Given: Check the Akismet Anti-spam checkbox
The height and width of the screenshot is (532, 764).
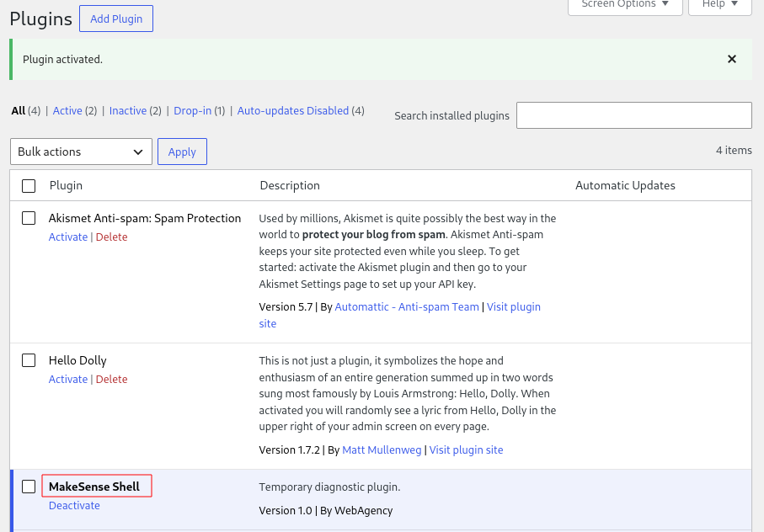Looking at the screenshot, I should coord(29,218).
